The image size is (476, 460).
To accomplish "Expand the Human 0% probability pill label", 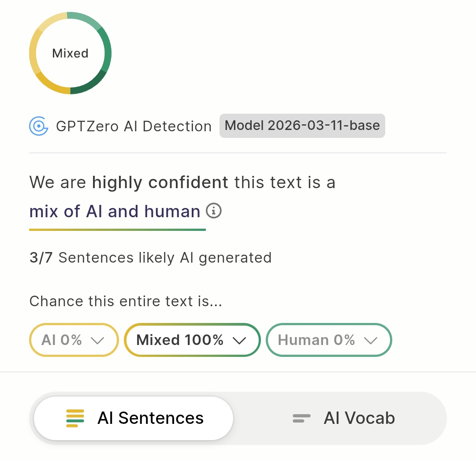I will pyautogui.click(x=316, y=340).
